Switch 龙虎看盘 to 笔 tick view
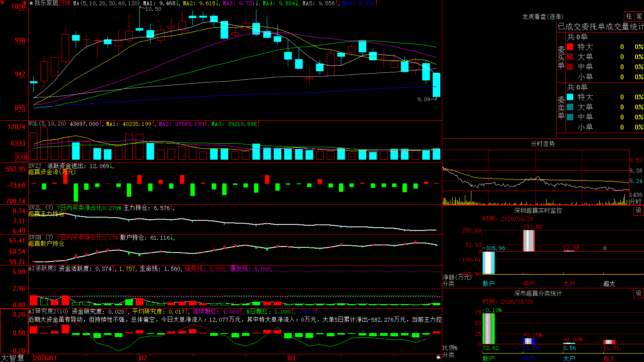 coord(639,16)
